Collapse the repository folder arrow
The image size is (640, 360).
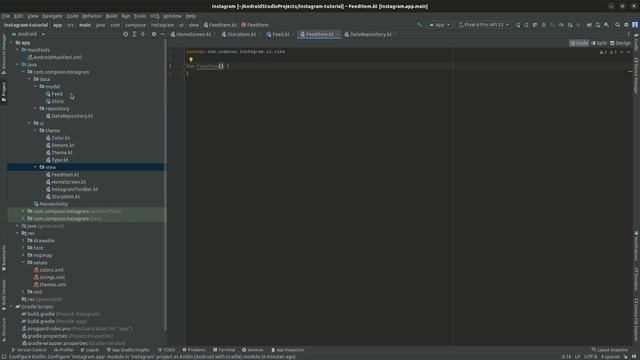pos(36,109)
